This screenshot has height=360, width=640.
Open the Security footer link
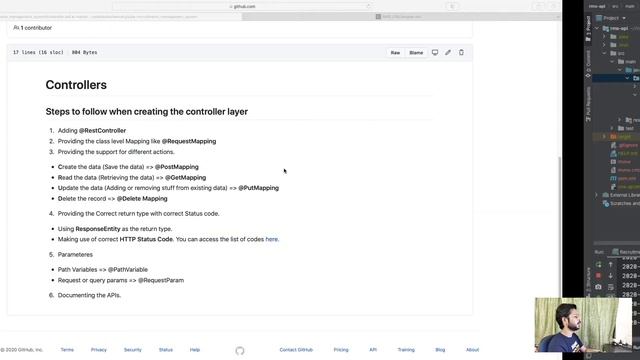[133, 350]
